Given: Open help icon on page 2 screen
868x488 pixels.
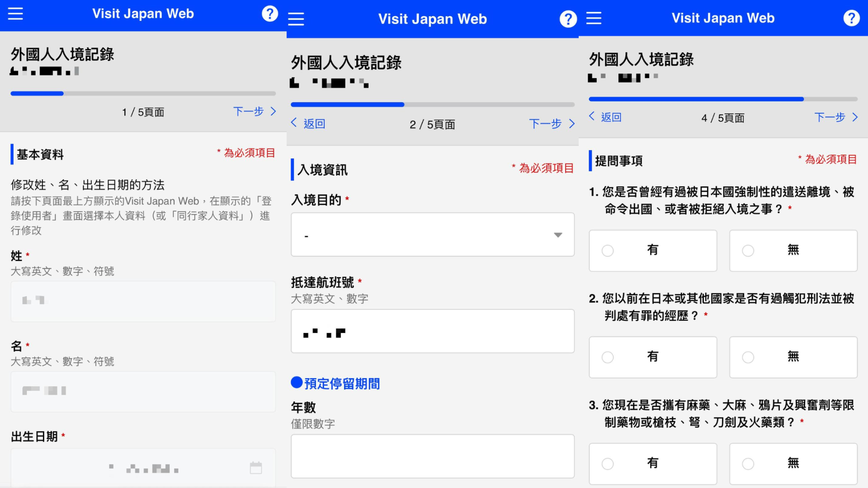Looking at the screenshot, I should pos(568,19).
